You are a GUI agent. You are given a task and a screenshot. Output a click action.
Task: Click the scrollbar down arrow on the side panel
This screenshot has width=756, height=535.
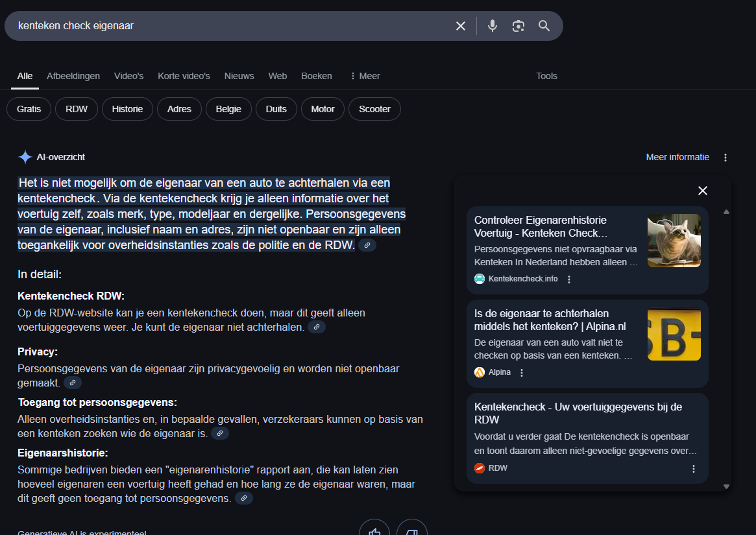(x=726, y=485)
